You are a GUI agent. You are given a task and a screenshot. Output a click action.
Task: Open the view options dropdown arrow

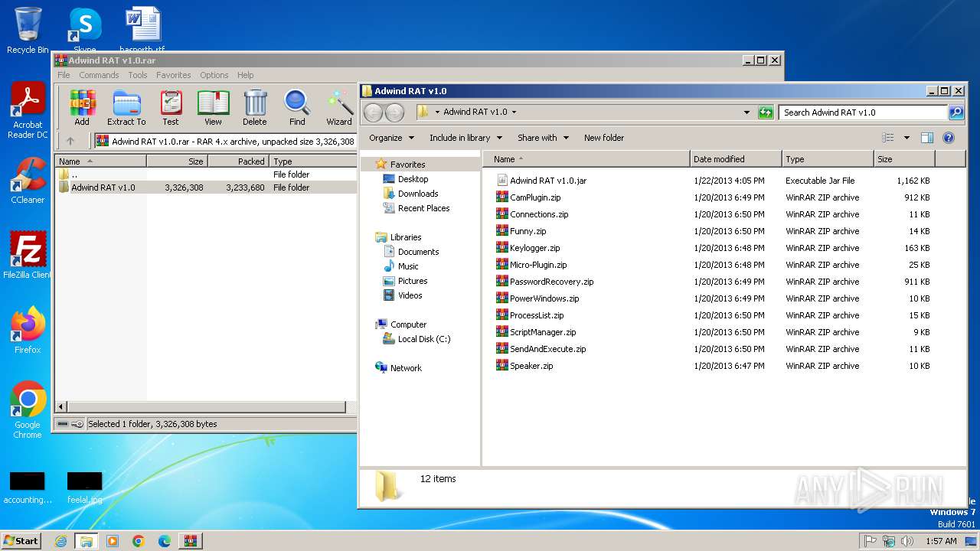tap(906, 138)
